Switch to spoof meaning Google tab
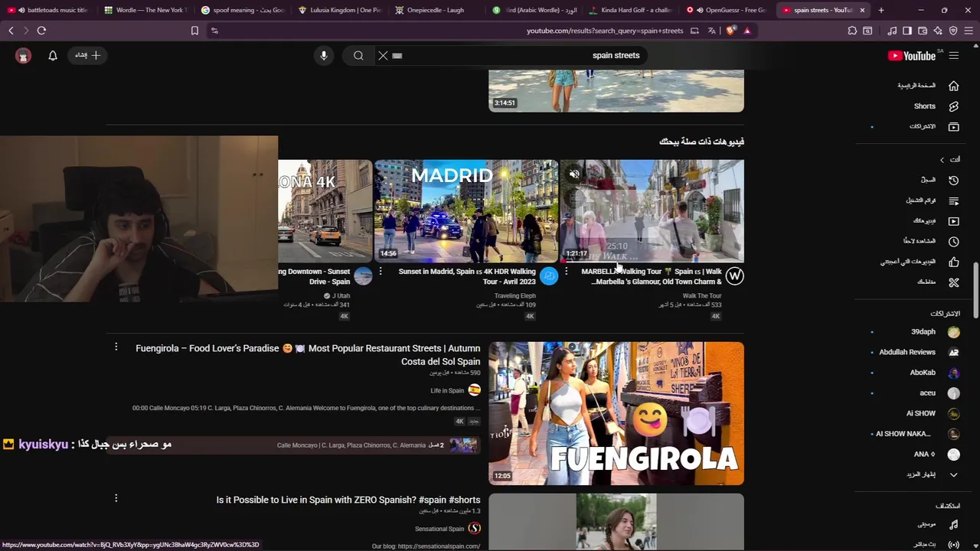Viewport: 980px width, 551px height. [x=242, y=10]
